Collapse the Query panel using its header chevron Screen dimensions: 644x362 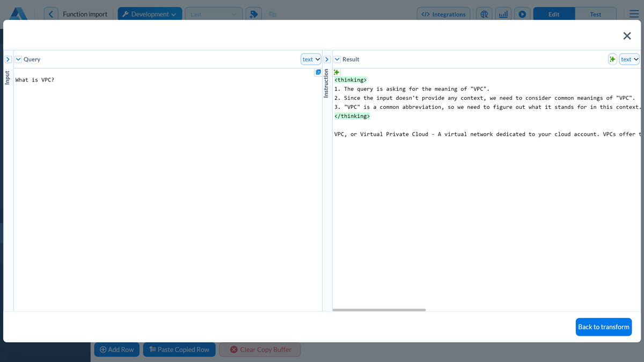[18, 59]
